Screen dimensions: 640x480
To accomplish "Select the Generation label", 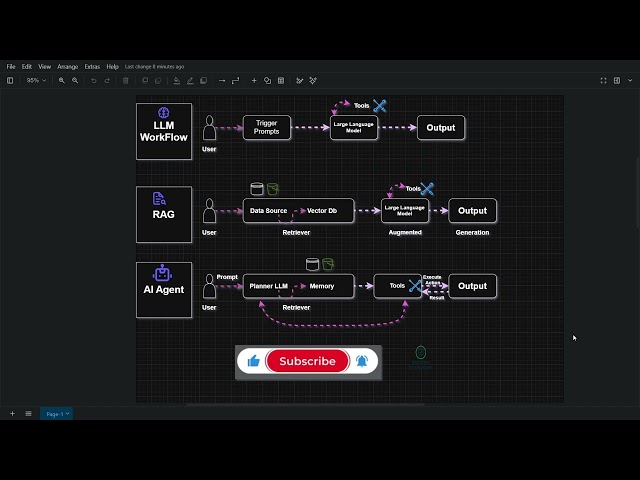I will [472, 232].
